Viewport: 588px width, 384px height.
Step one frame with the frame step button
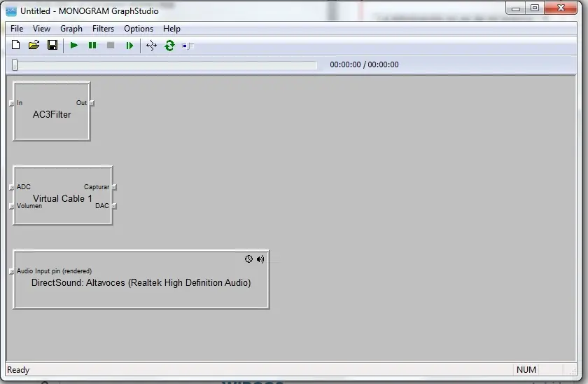coord(129,46)
